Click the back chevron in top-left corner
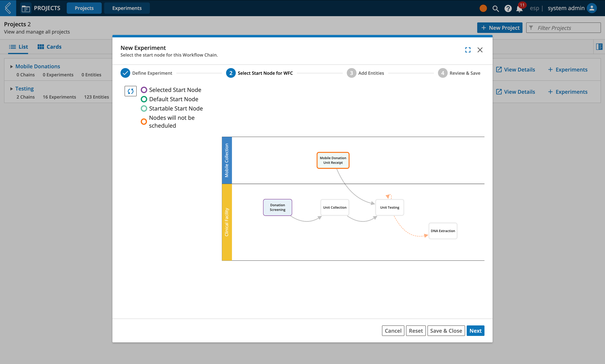This screenshot has width=605, height=364. coord(8,8)
